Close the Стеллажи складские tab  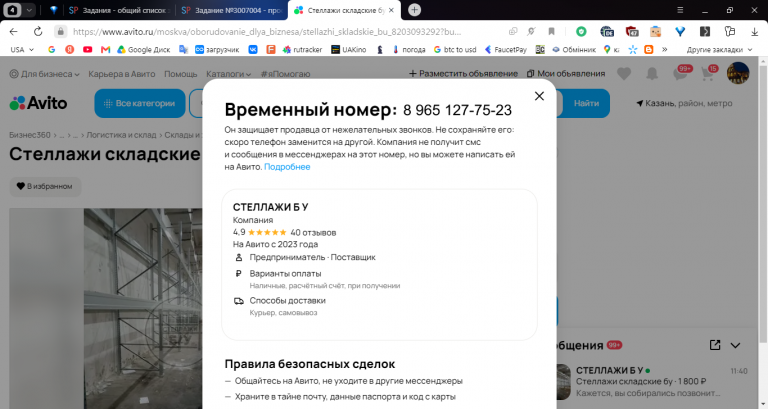tap(391, 10)
